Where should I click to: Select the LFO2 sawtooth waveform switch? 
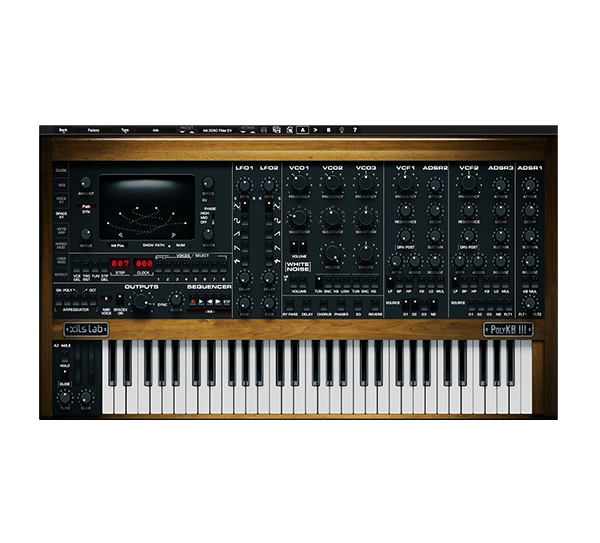pos(269,234)
